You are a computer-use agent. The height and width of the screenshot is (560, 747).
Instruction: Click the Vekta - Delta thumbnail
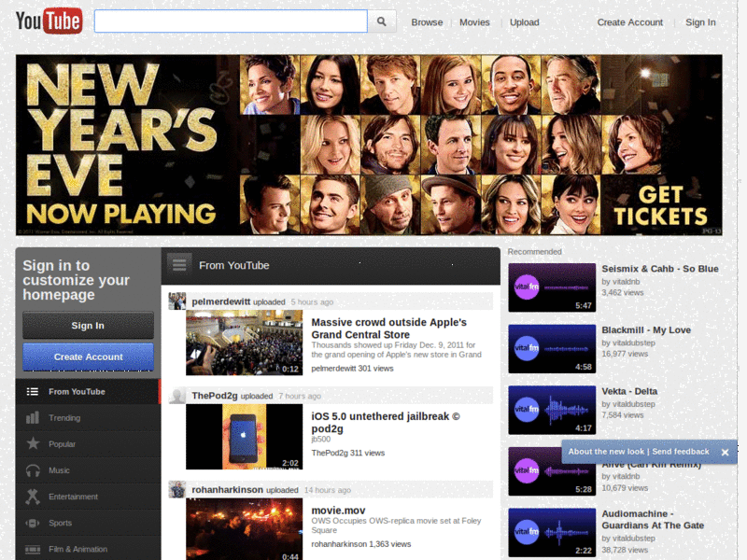pyautogui.click(x=552, y=410)
